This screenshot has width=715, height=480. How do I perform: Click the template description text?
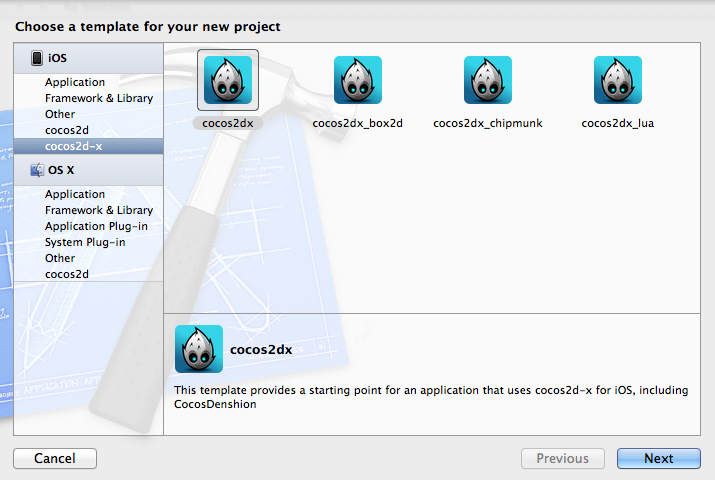point(431,397)
